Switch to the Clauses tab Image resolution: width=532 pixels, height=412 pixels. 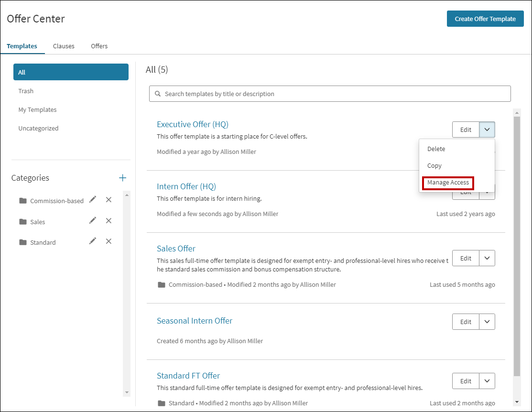pos(64,46)
